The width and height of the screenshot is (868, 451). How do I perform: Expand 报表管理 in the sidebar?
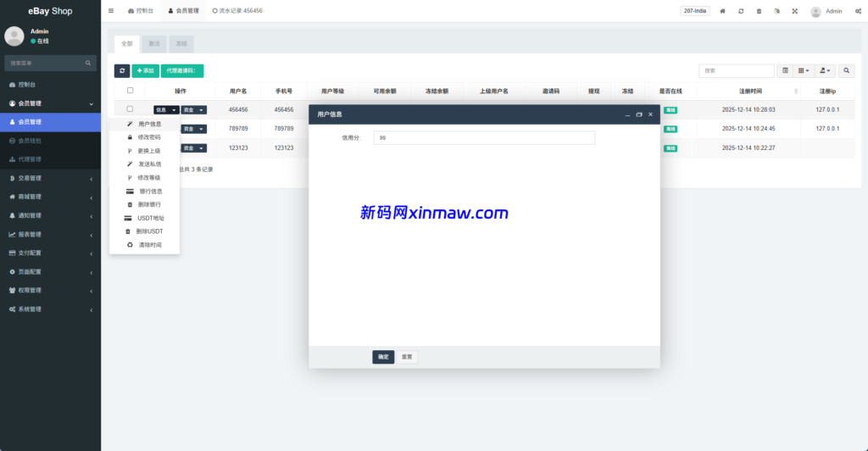50,235
